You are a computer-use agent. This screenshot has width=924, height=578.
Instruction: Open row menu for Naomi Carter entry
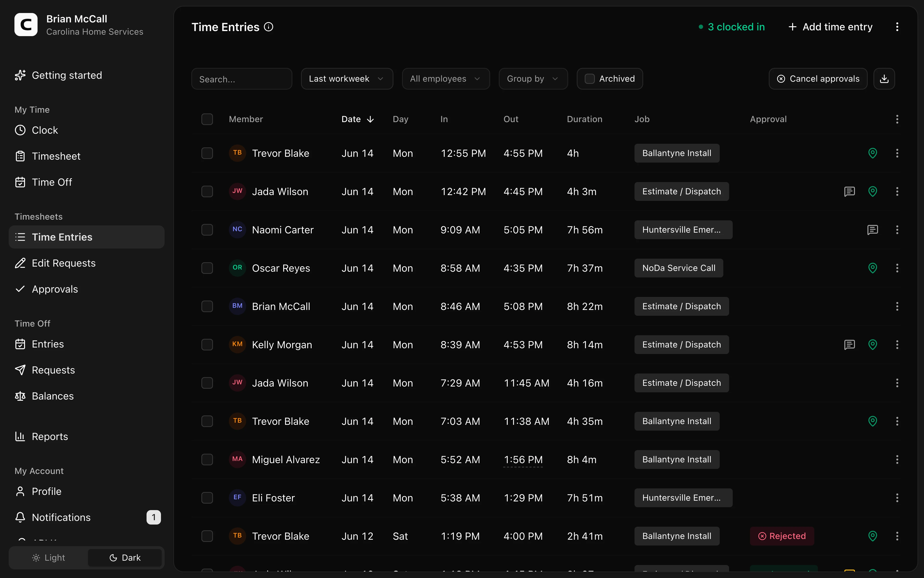pos(897,230)
